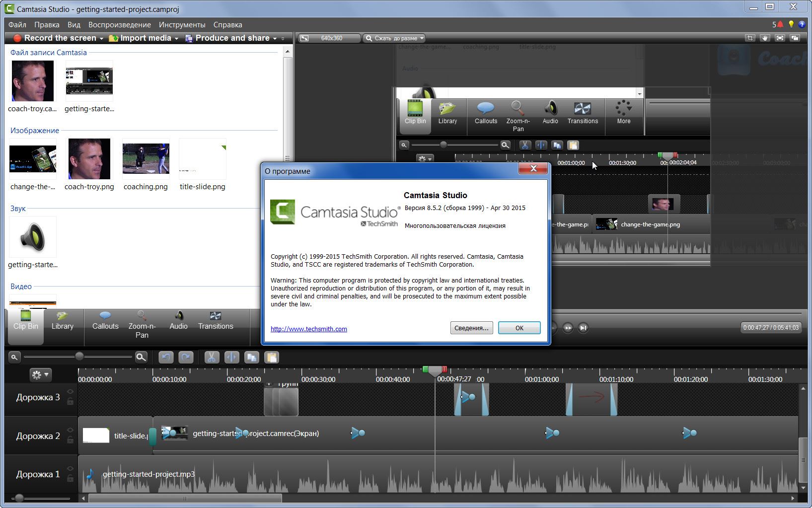Expand Import media dropdown arrow
This screenshot has height=508, width=812.
point(176,39)
